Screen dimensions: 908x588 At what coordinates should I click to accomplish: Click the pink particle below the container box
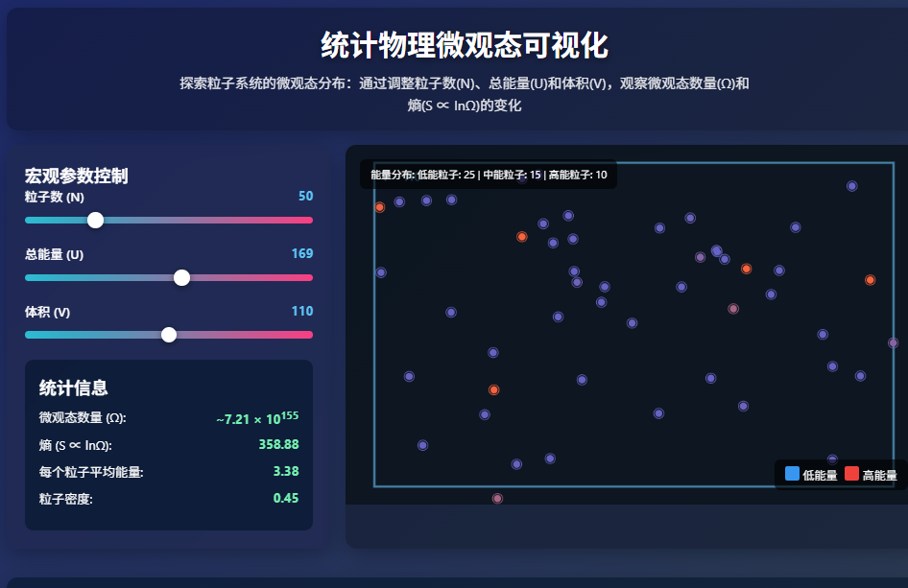coord(497,499)
